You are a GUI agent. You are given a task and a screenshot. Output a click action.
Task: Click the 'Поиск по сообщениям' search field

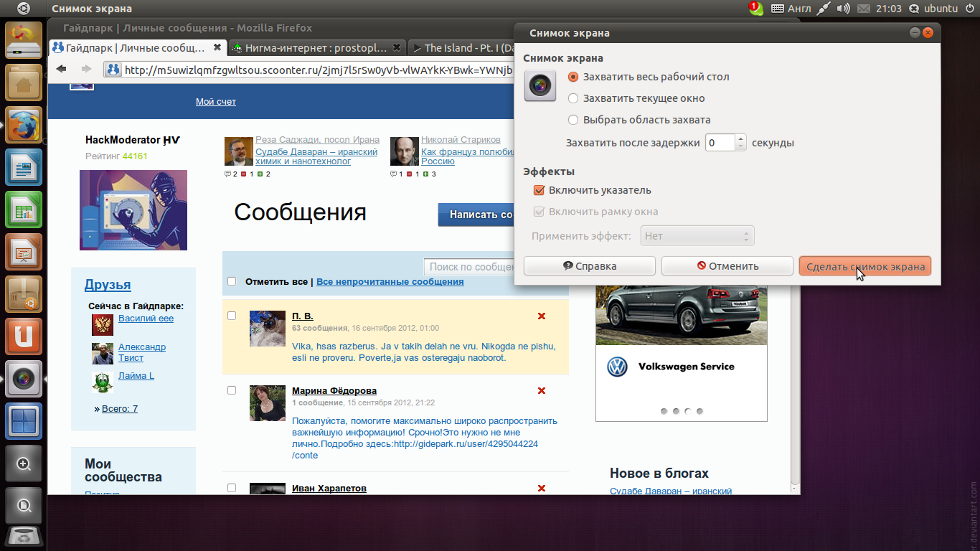470,267
